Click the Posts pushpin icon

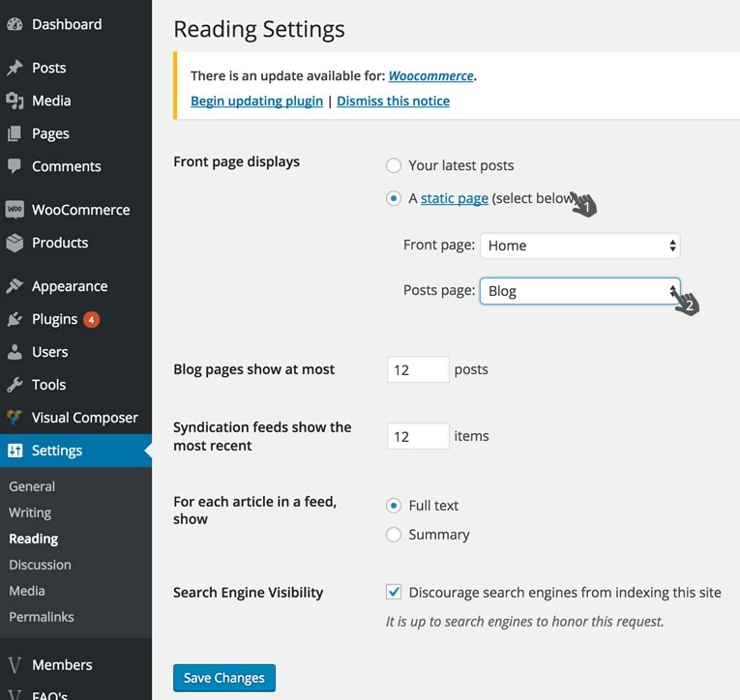pyautogui.click(x=15, y=68)
